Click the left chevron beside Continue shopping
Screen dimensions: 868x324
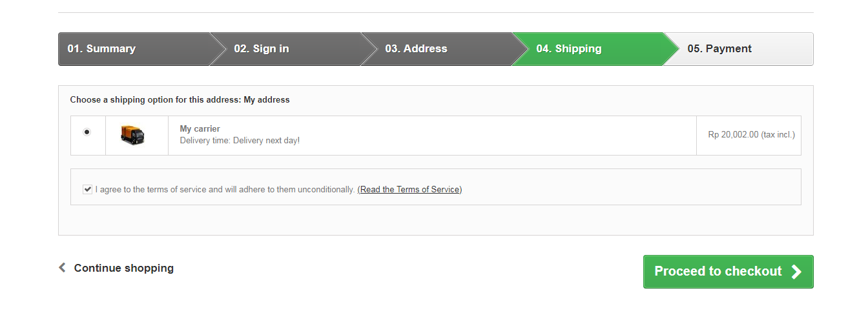[62, 268]
